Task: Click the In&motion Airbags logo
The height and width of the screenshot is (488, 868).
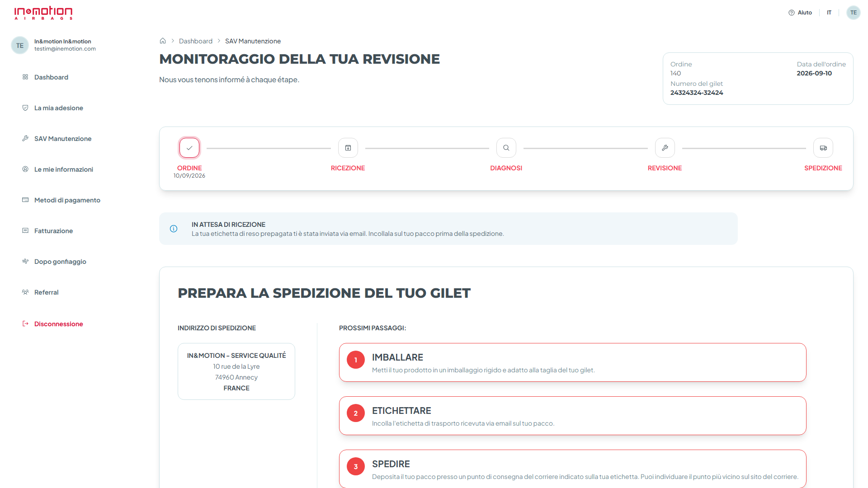Action: 43,13
